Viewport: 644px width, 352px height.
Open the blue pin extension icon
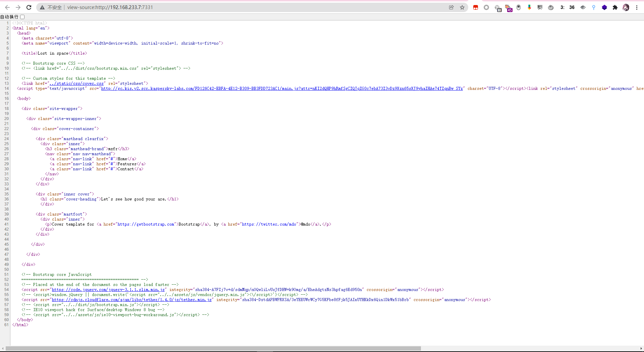(x=594, y=7)
